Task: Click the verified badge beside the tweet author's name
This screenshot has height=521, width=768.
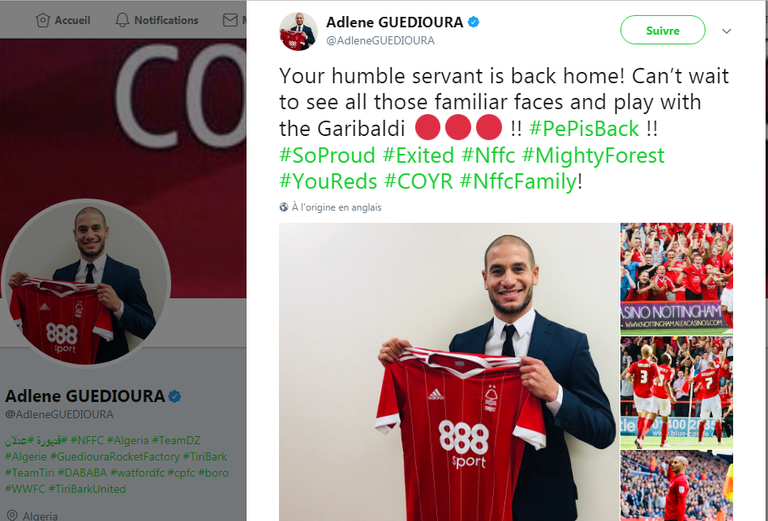Action: (474, 22)
